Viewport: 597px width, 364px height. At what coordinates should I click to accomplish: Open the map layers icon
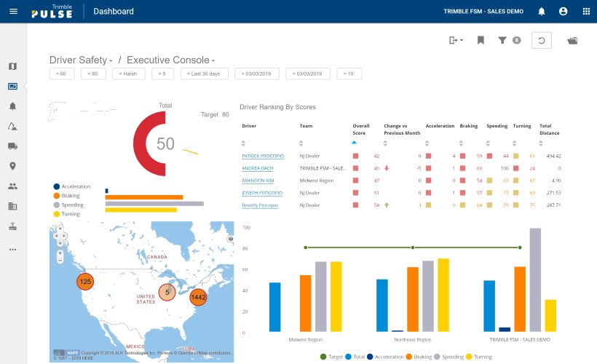click(x=230, y=239)
